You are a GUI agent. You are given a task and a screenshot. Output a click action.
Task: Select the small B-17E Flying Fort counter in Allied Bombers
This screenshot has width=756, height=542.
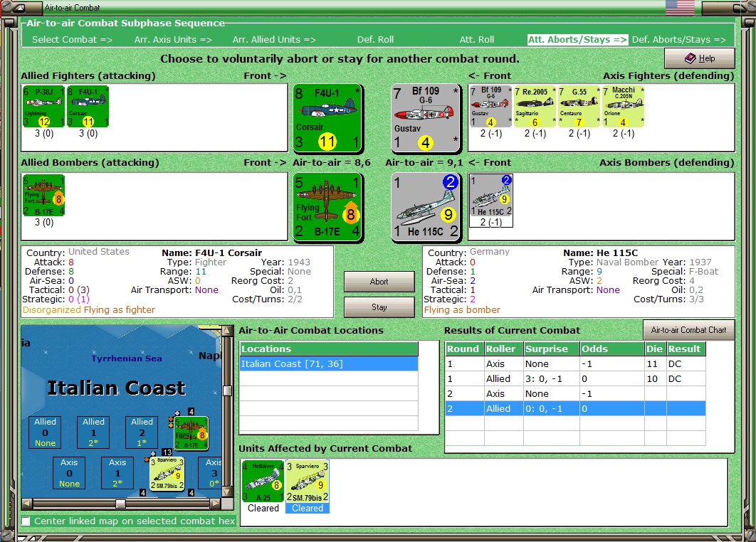tap(43, 195)
